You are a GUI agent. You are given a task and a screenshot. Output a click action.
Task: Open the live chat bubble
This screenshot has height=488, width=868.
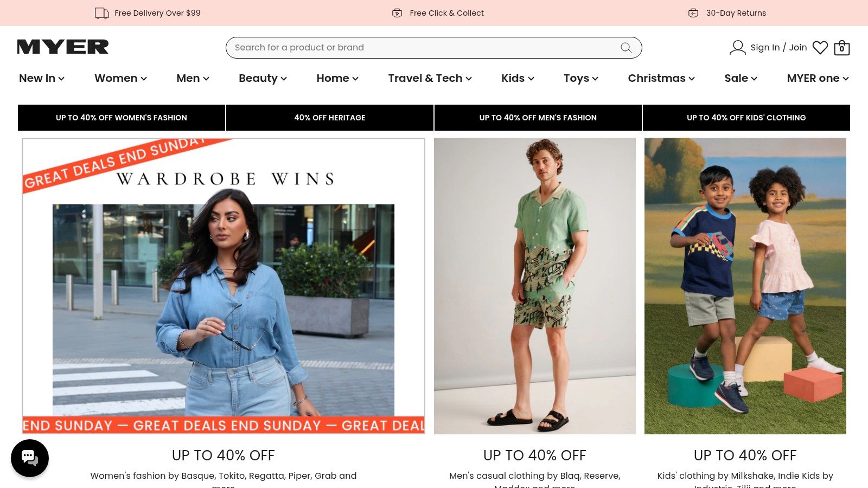[x=30, y=458]
